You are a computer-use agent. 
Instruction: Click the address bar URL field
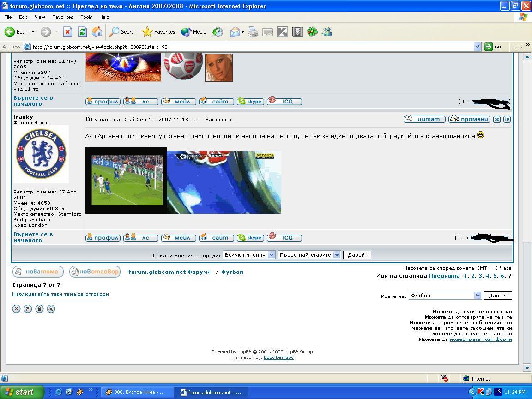[x=249, y=47]
